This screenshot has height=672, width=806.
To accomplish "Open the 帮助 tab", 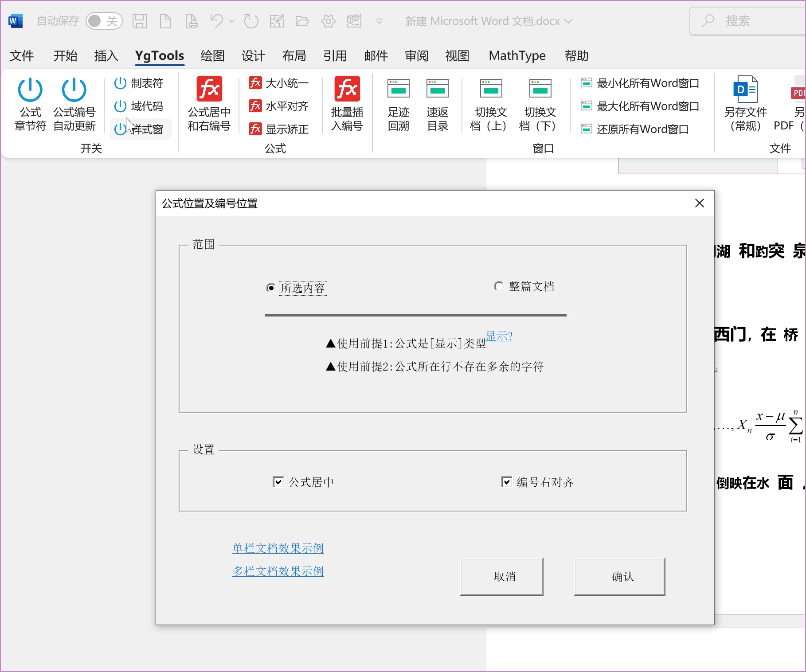I will tap(577, 56).
